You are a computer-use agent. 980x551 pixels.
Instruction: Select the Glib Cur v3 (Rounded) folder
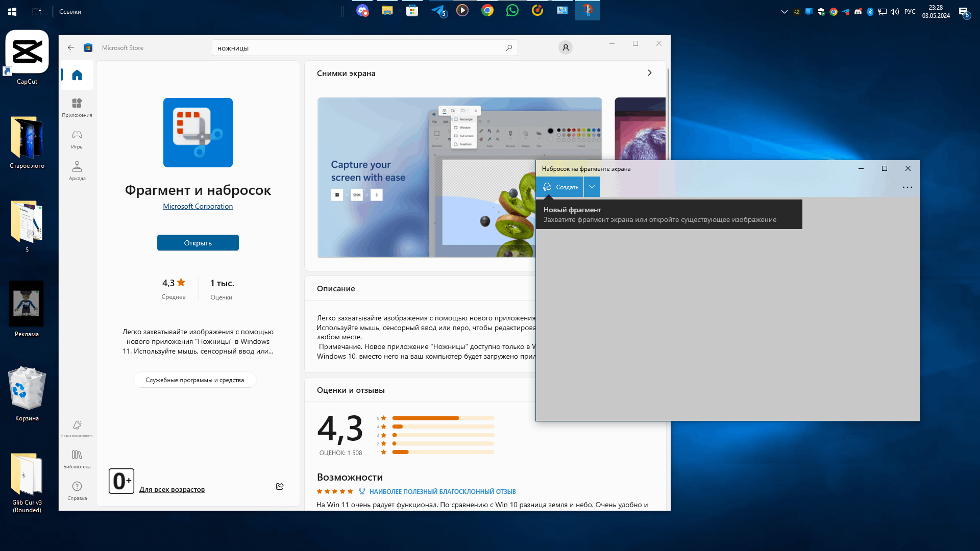tap(27, 483)
